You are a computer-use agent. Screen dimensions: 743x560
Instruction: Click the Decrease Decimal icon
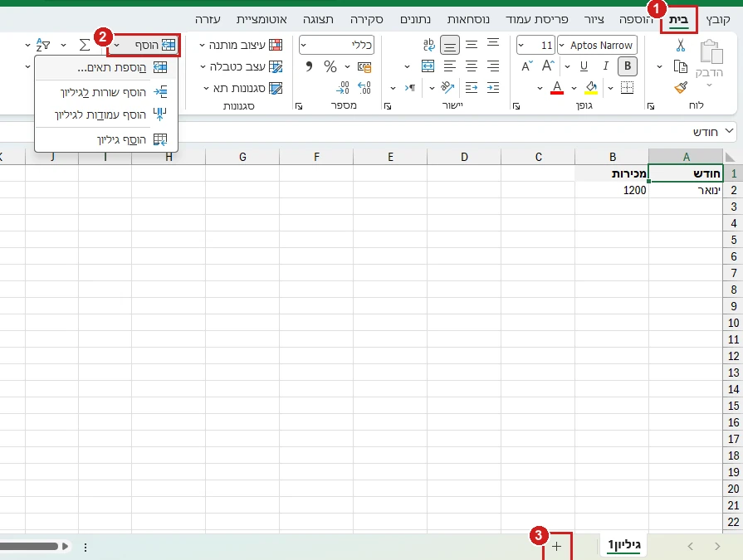pos(343,88)
